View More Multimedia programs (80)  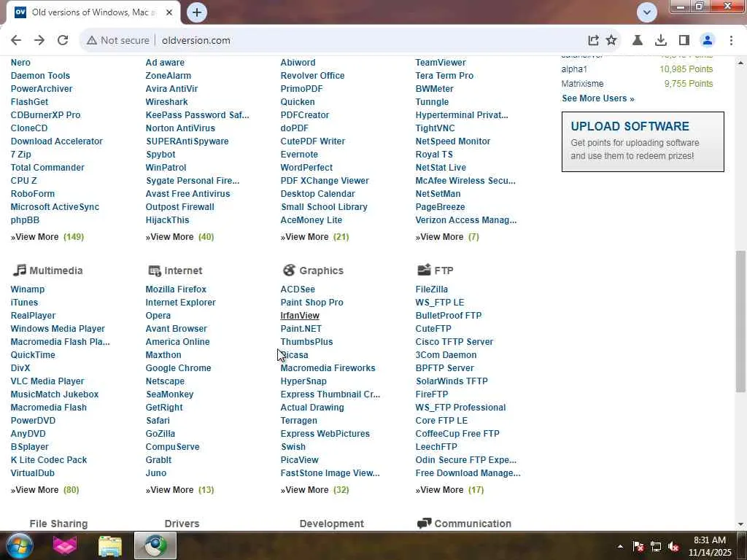click(x=44, y=490)
